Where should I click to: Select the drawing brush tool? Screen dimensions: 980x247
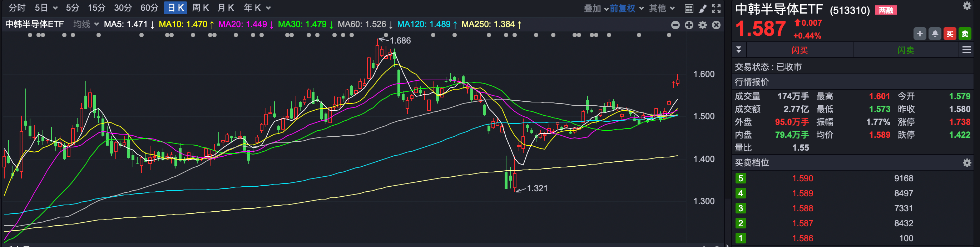pyautogui.click(x=702, y=8)
